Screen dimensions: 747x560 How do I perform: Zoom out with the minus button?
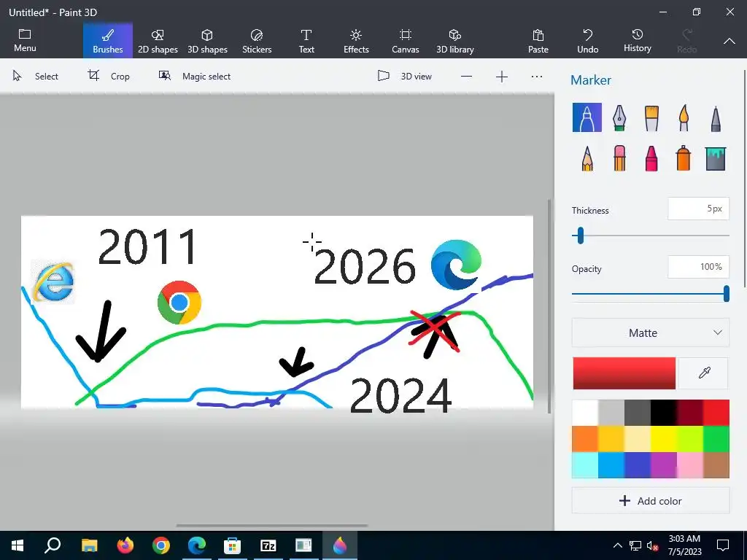coord(466,77)
